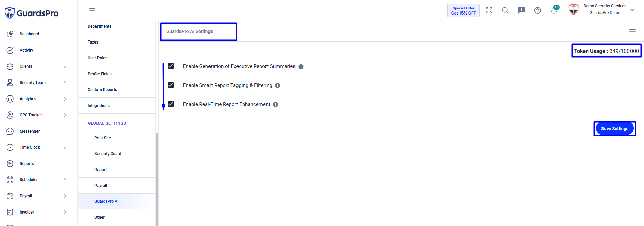The image size is (644, 226).
Task: Click the Dashboard label in sidebar
Action: click(x=29, y=34)
